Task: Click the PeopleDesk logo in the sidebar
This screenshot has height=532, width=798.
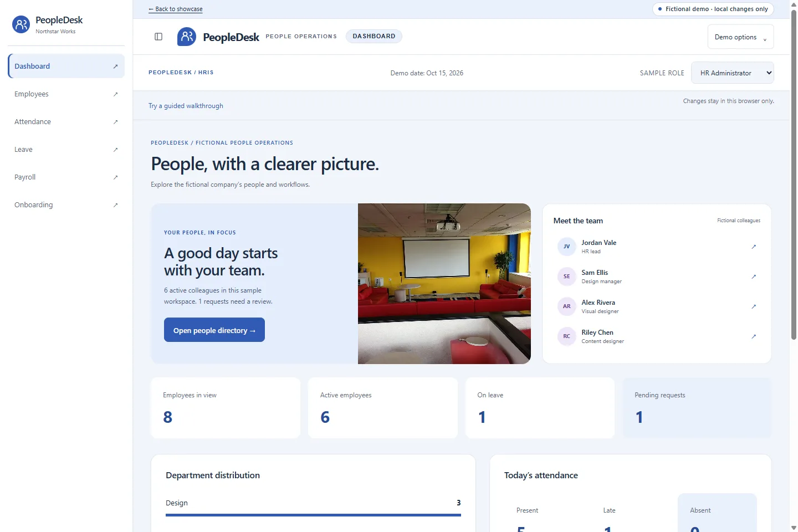Action: 21,24
